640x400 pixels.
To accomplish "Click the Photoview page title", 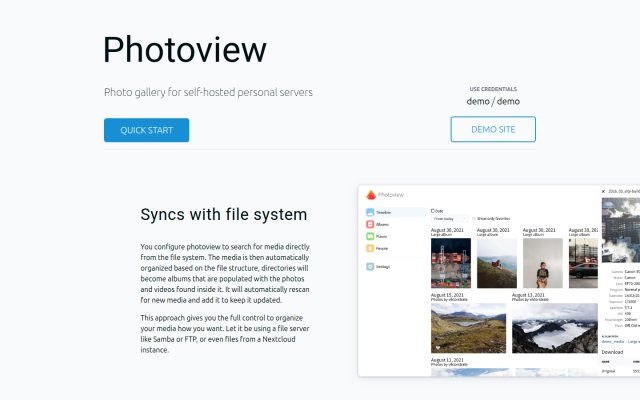I will point(185,49).
